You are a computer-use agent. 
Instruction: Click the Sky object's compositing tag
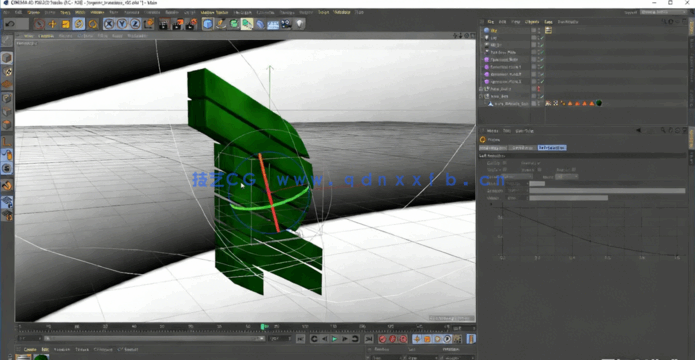(x=548, y=30)
